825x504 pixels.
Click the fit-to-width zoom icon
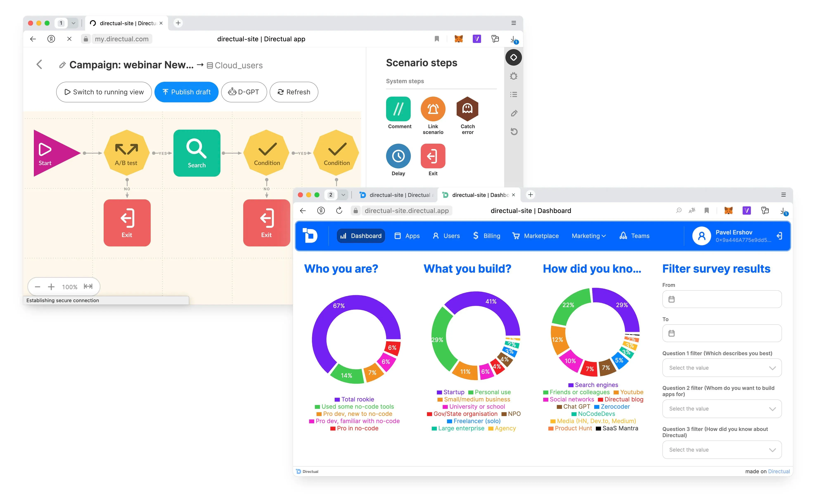88,286
